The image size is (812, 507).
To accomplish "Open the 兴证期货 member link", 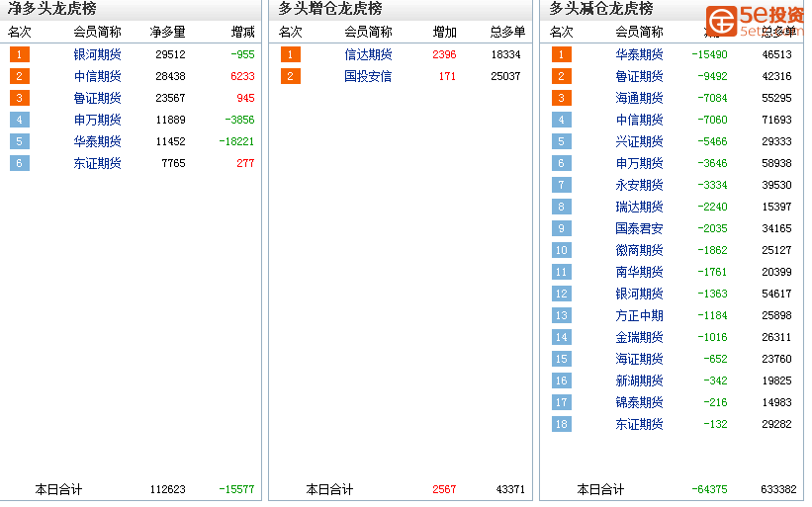I will 639,141.
